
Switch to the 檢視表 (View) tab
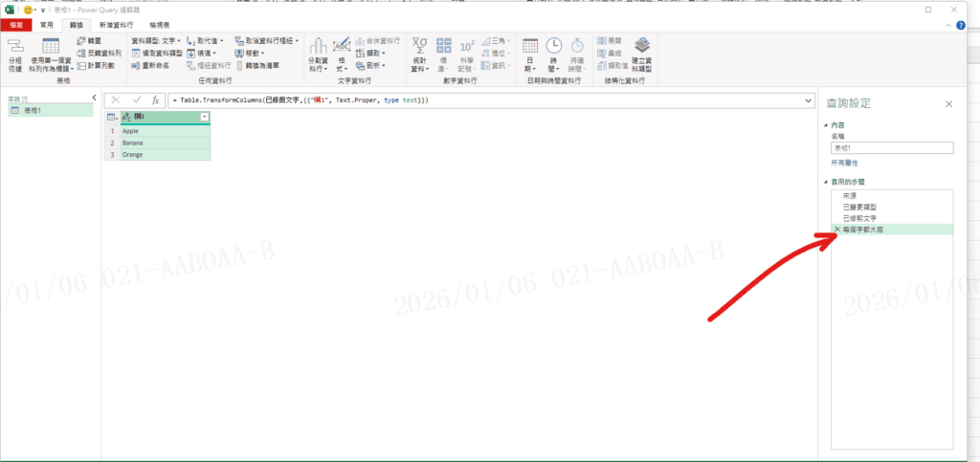162,24
